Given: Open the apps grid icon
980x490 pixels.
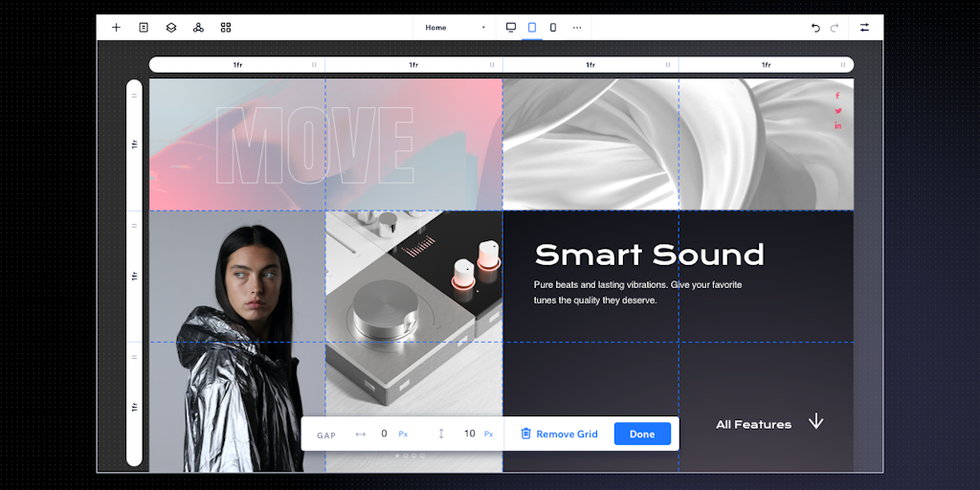Looking at the screenshot, I should pyautogui.click(x=226, y=28).
